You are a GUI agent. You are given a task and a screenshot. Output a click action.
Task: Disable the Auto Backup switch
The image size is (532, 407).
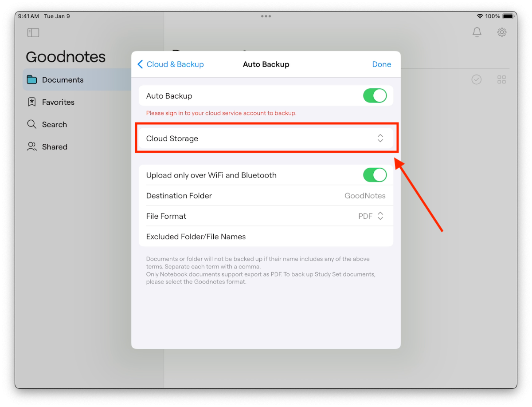(x=375, y=96)
